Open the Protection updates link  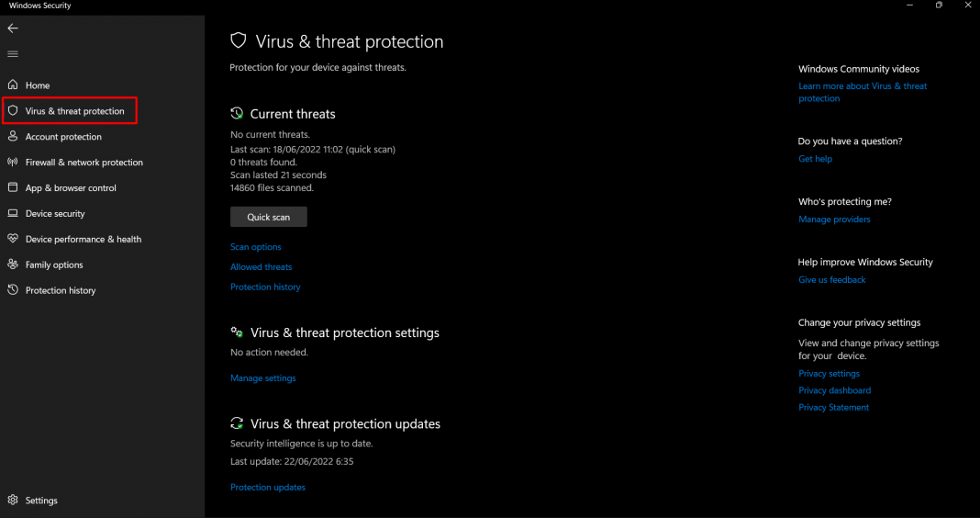coord(268,488)
